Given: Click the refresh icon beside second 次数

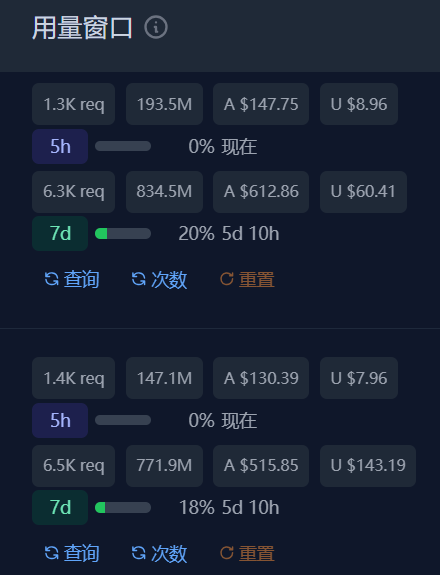Looking at the screenshot, I should pyautogui.click(x=139, y=553).
